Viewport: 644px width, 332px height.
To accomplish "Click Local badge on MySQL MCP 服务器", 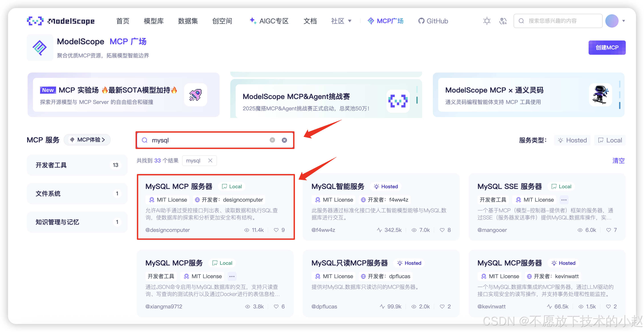I will 232,186.
